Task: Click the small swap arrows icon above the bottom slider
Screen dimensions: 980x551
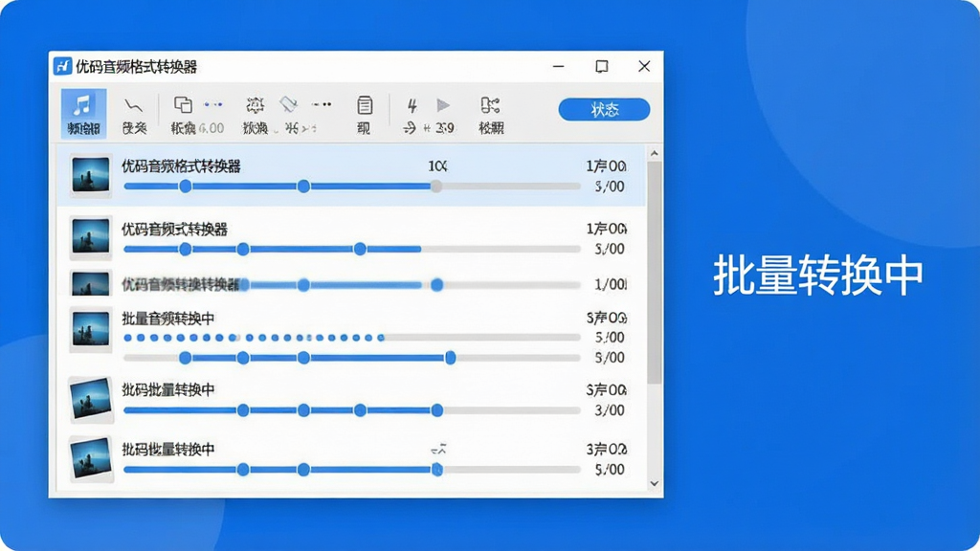Action: [438, 450]
